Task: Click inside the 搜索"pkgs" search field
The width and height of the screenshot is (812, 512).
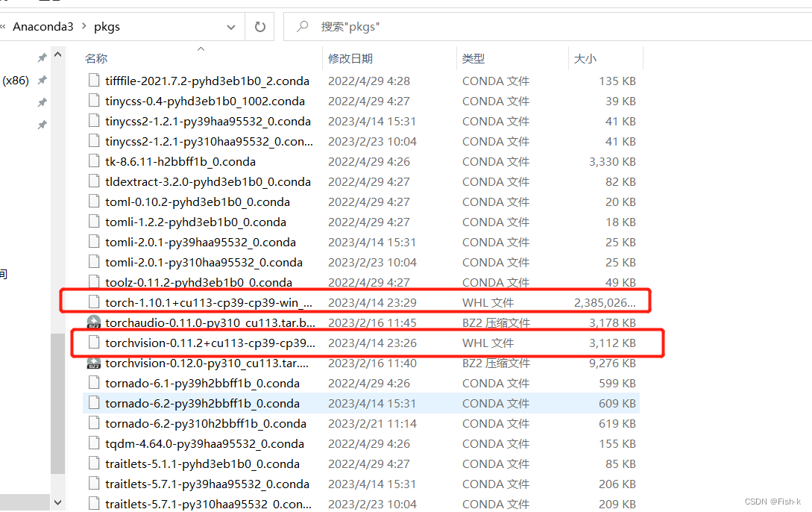Action: point(358,26)
